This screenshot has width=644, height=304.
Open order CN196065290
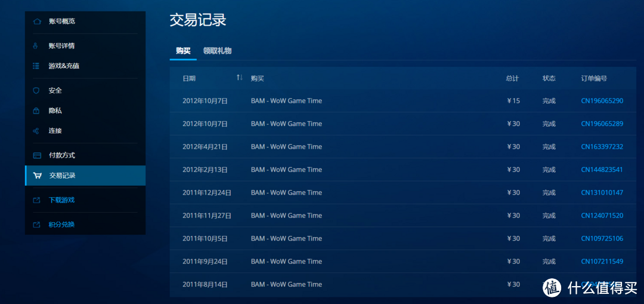pyautogui.click(x=602, y=101)
